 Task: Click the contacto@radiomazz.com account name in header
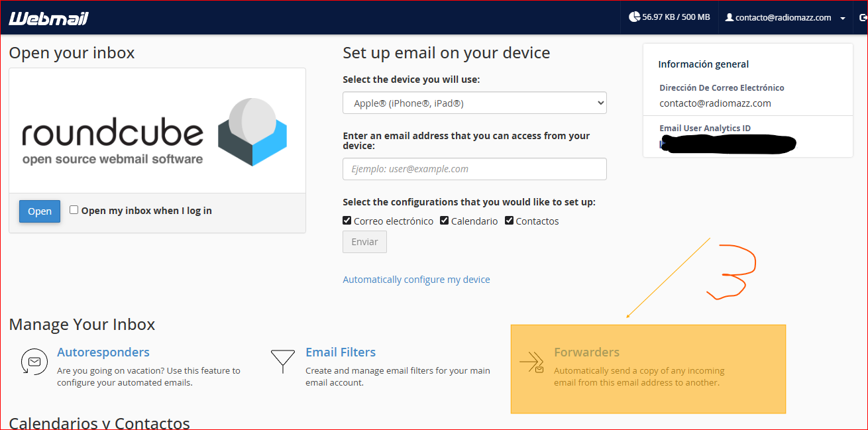pos(783,18)
